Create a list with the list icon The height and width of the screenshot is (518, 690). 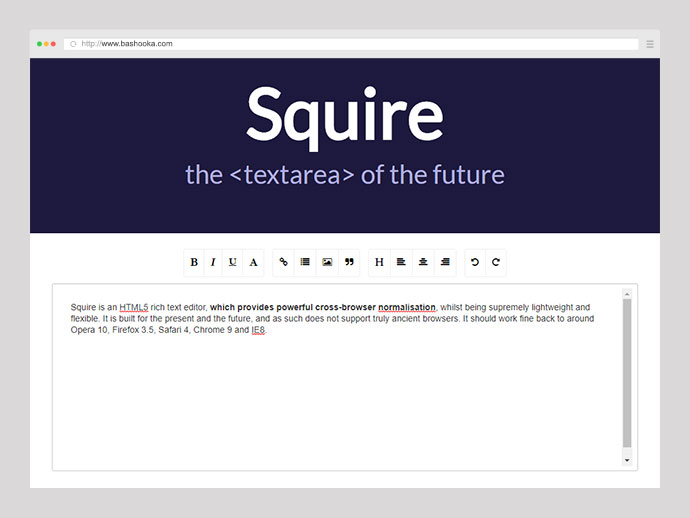pyautogui.click(x=305, y=262)
